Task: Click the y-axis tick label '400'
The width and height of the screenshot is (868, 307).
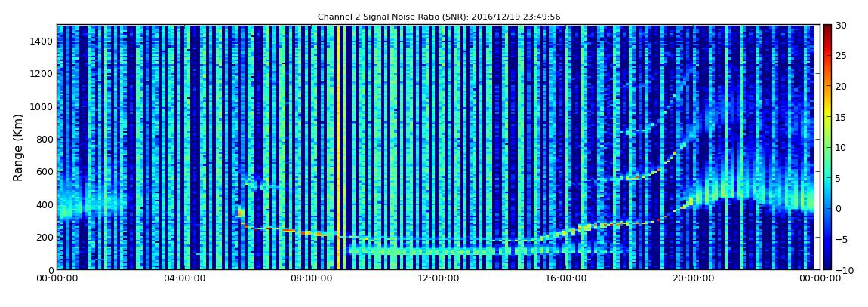Action: [45, 204]
